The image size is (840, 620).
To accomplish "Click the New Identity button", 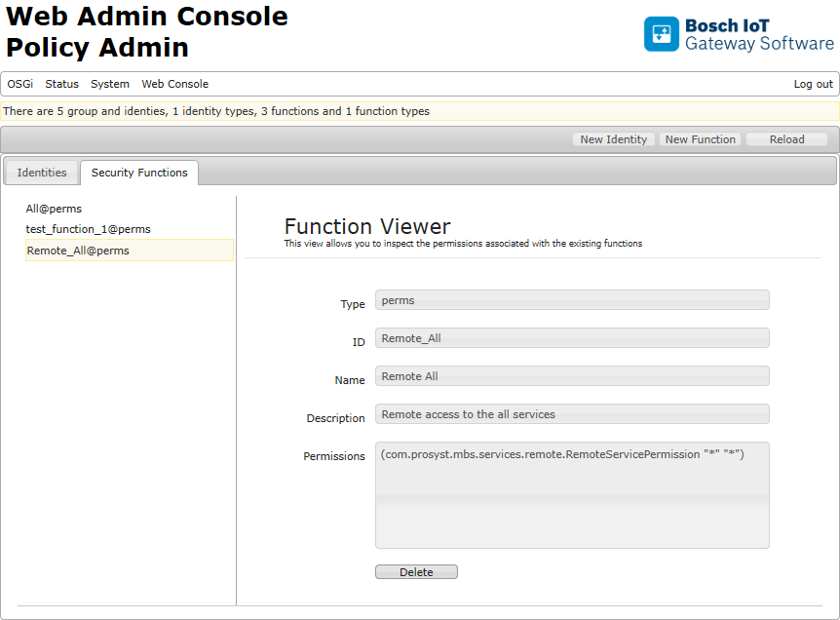I will point(613,138).
